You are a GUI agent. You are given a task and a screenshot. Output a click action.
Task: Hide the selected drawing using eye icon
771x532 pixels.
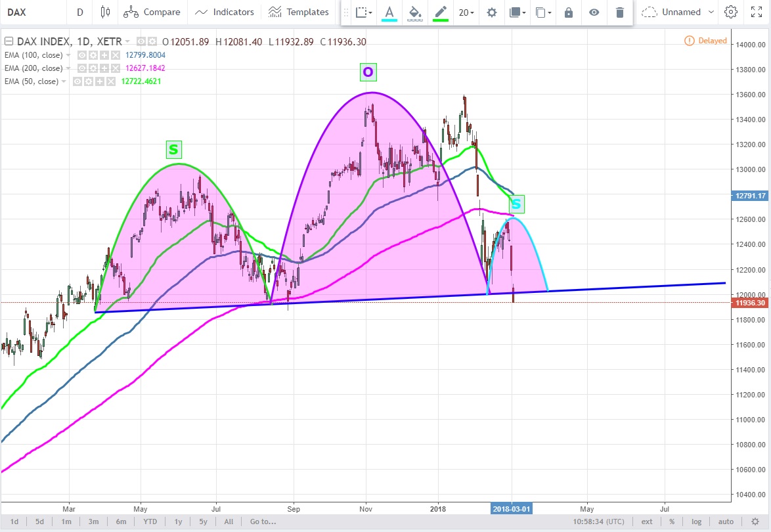point(594,12)
